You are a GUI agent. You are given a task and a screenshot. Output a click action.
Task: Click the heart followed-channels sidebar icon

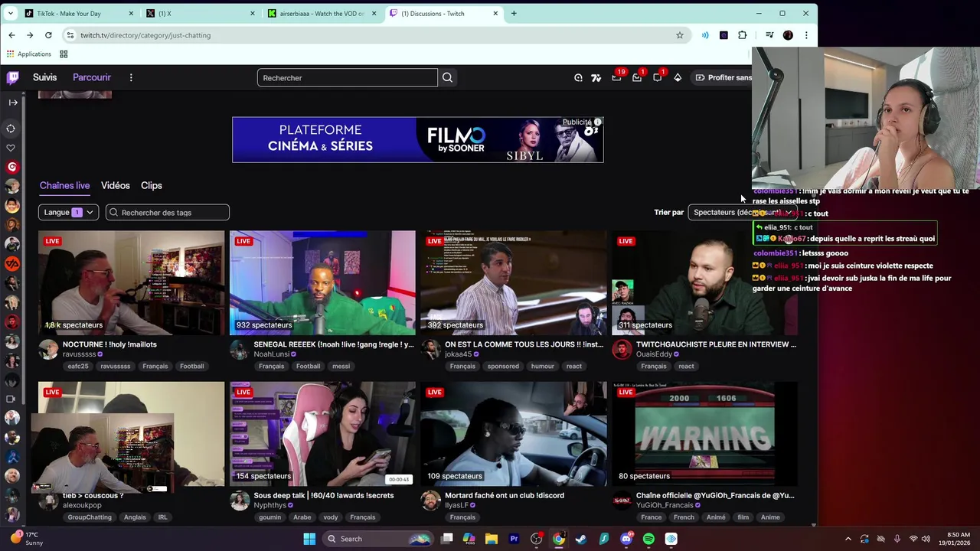pos(11,148)
